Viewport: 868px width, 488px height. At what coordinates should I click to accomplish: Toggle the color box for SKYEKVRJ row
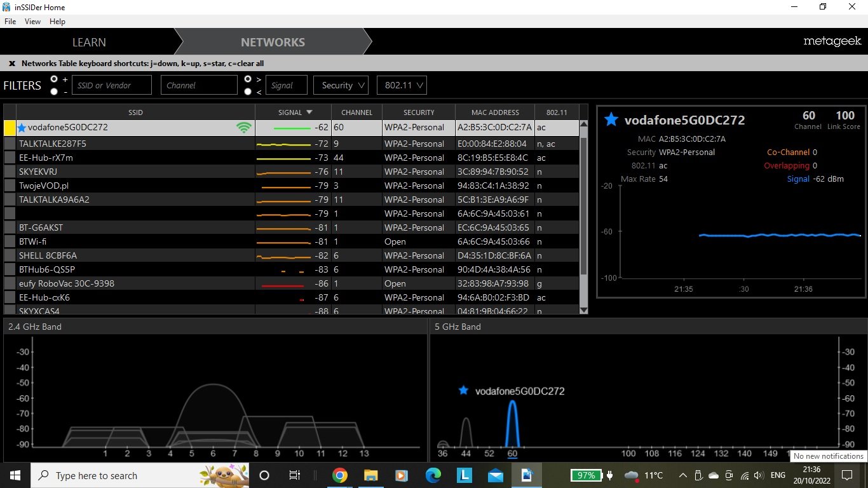coord(10,172)
